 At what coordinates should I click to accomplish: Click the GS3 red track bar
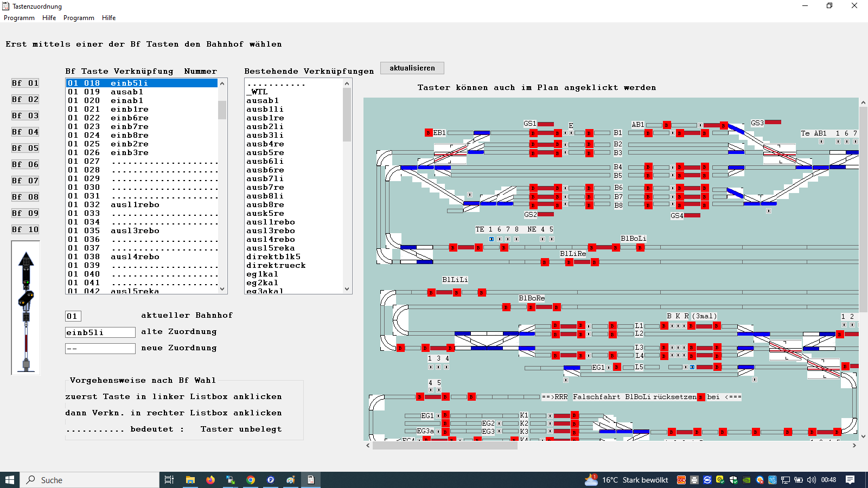click(773, 123)
